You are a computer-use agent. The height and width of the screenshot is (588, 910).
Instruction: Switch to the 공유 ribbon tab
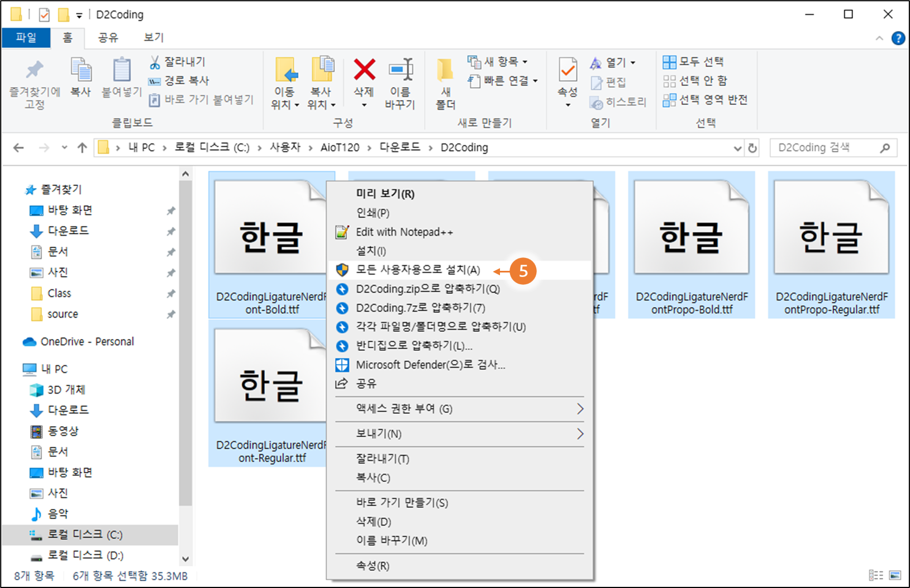click(x=108, y=37)
